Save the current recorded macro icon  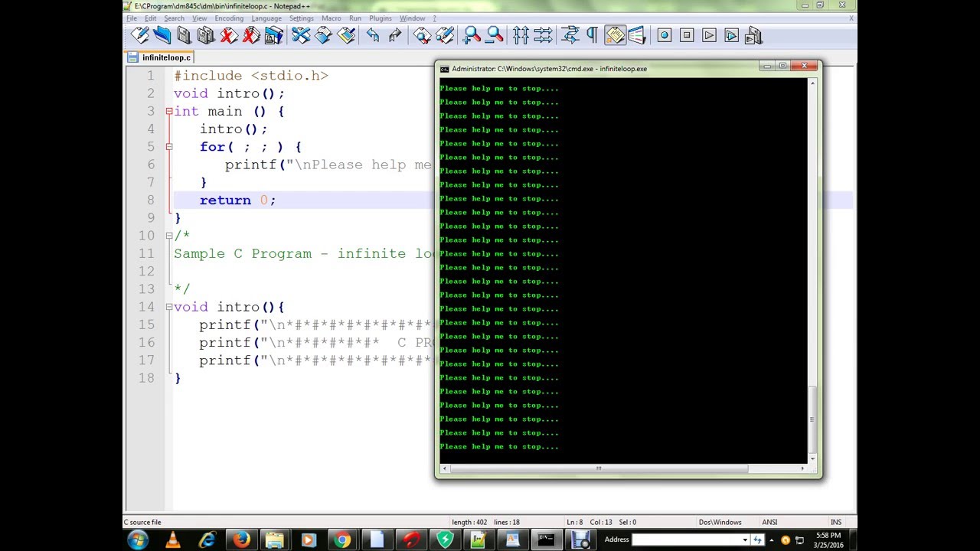753,35
